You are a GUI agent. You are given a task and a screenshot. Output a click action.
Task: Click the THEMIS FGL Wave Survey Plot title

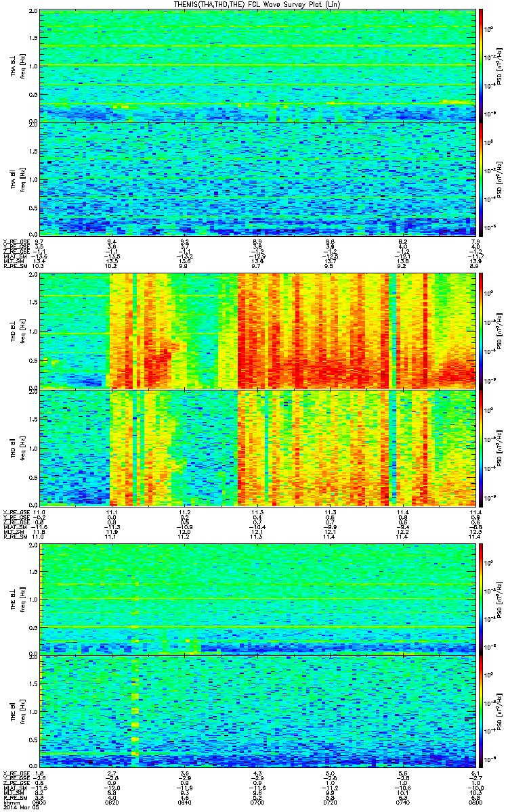tap(257, 5)
